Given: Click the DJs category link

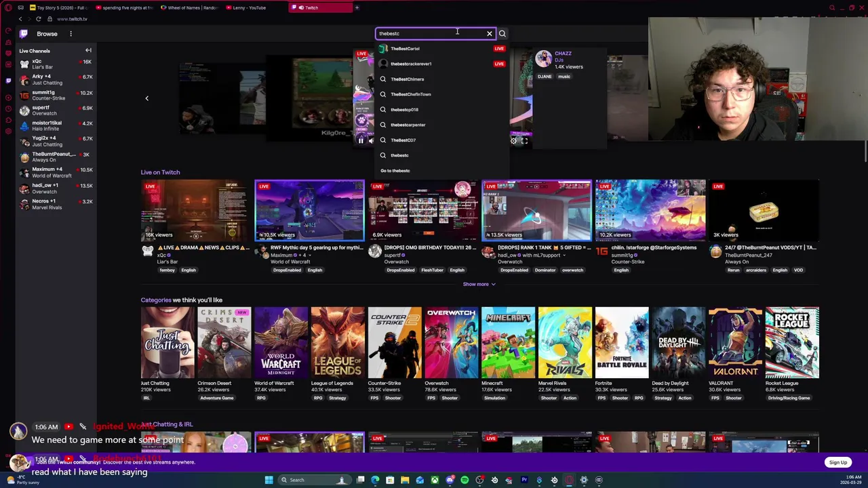Looking at the screenshot, I should click(x=559, y=60).
